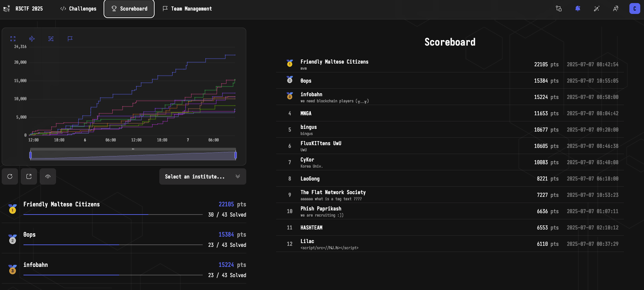The height and width of the screenshot is (290, 644).
Task: Click the bronze medal beside infobahn card
Action: tap(13, 269)
